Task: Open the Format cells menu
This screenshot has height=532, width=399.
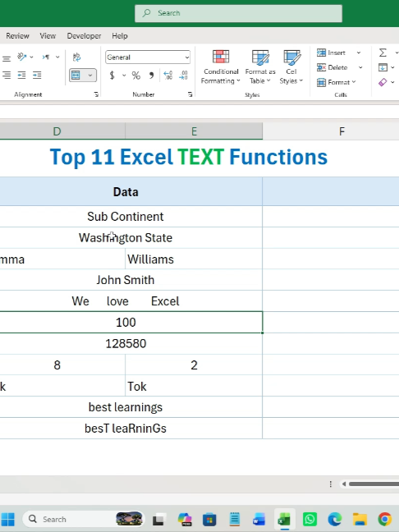Action: coord(337,82)
